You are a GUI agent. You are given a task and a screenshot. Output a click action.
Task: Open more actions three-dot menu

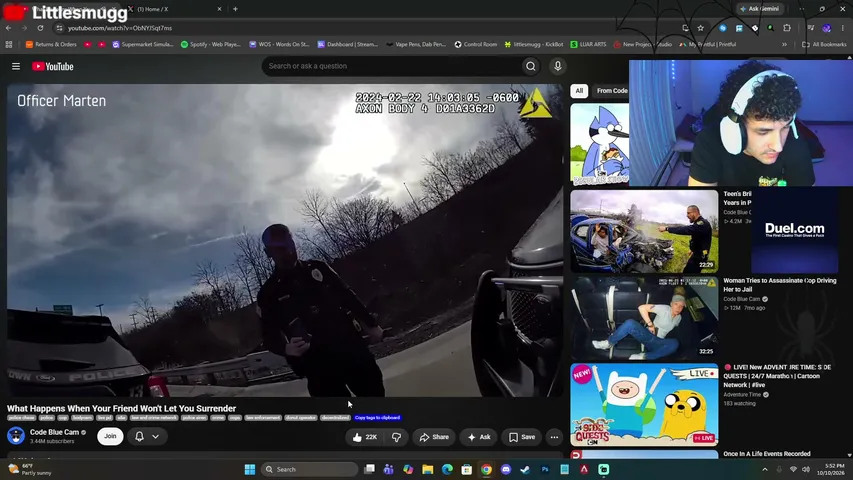click(x=554, y=437)
